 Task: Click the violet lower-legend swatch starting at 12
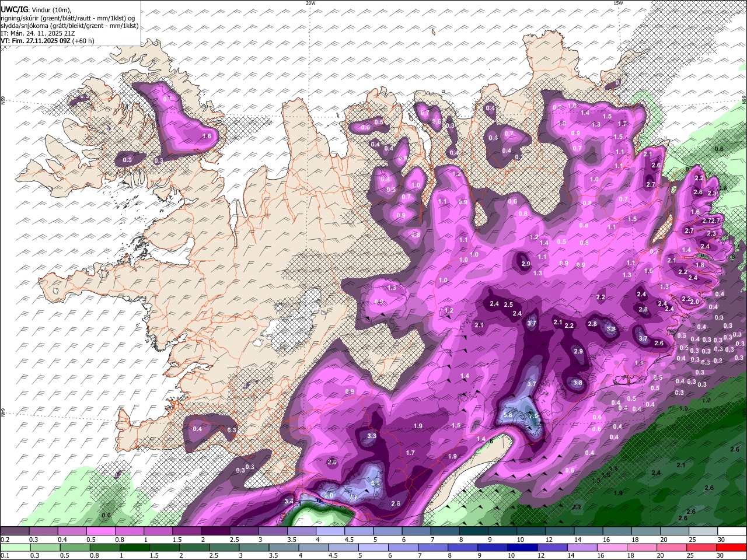coord(553,548)
